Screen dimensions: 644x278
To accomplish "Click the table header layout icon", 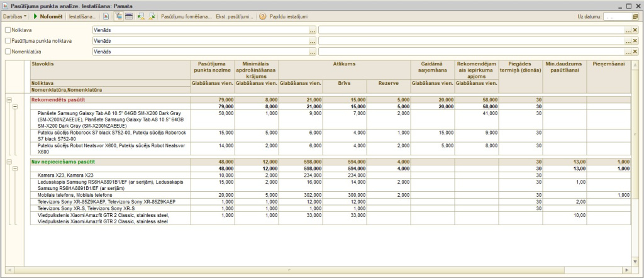I will (x=128, y=16).
